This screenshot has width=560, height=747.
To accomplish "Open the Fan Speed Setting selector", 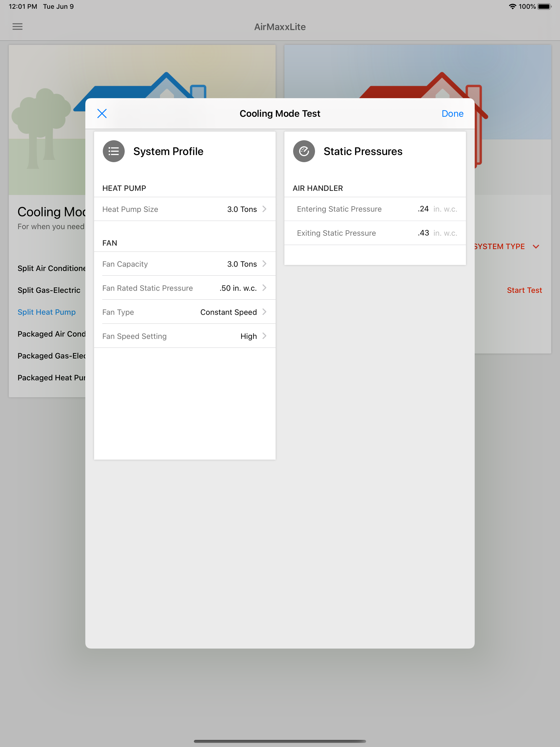I will (185, 336).
